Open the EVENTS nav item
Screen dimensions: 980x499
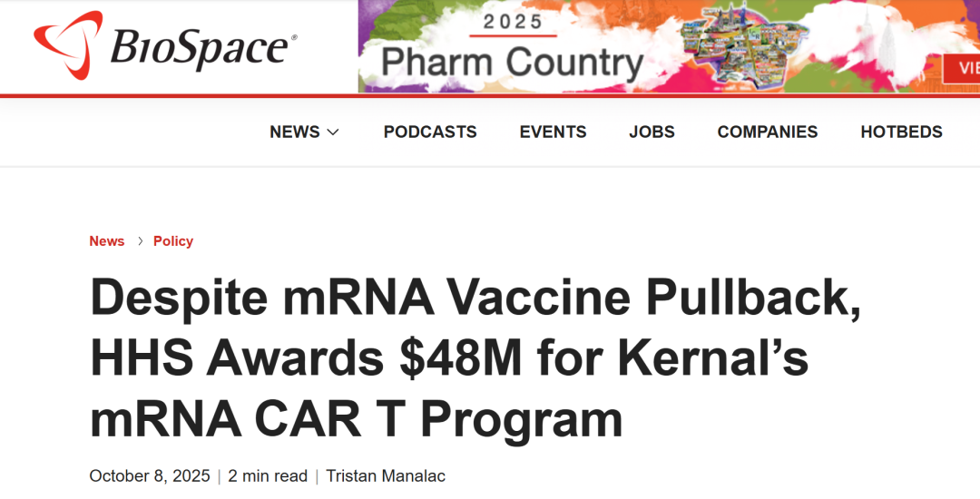coord(553,132)
